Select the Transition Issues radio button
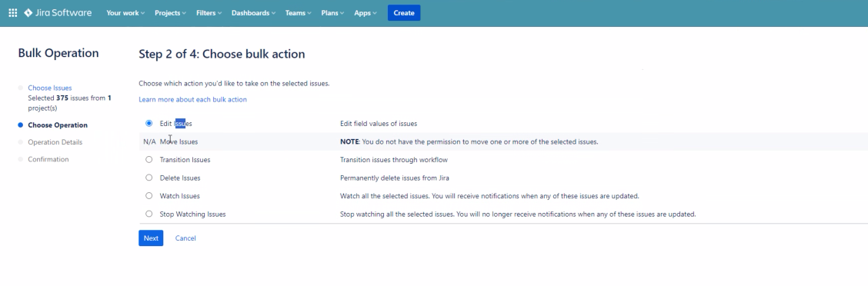The width and height of the screenshot is (868, 286). tap(149, 159)
